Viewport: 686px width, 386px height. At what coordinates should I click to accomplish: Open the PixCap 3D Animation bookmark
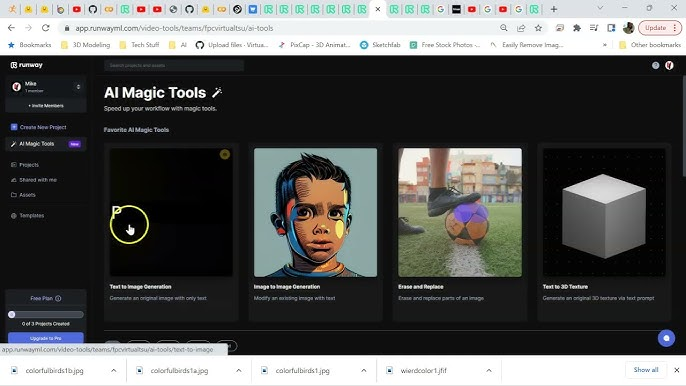point(314,45)
